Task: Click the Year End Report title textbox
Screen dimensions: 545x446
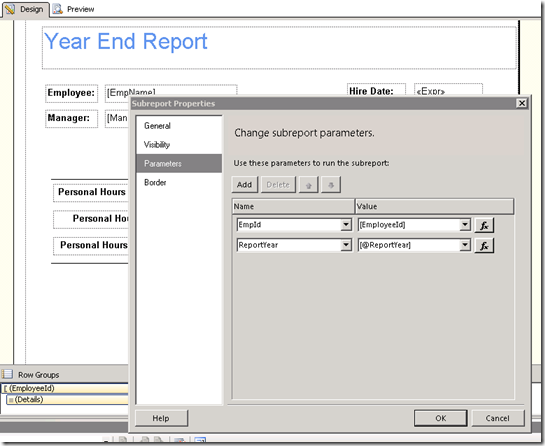Action: (x=279, y=48)
